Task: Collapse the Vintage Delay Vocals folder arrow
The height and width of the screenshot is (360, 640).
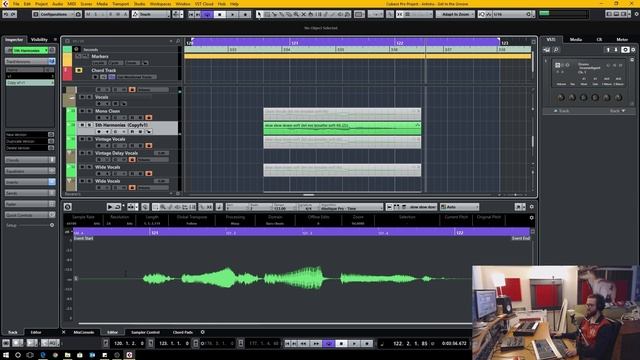Action: 69,153
